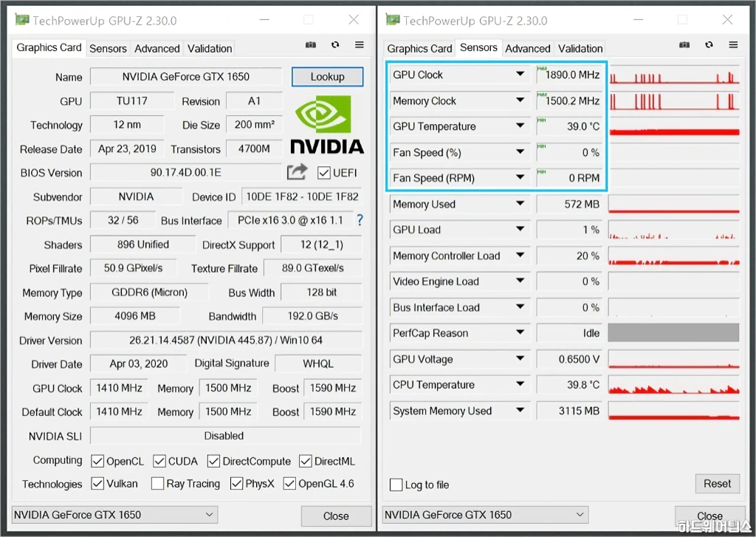Viewport: 756px width, 537px height.
Task: Toggle the Vulkan checkbox
Action: pyautogui.click(x=97, y=483)
